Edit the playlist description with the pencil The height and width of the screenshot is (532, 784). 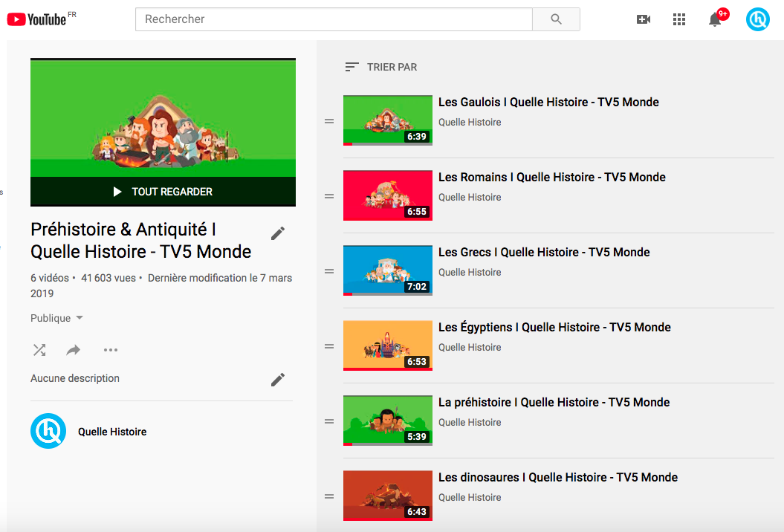pos(278,380)
